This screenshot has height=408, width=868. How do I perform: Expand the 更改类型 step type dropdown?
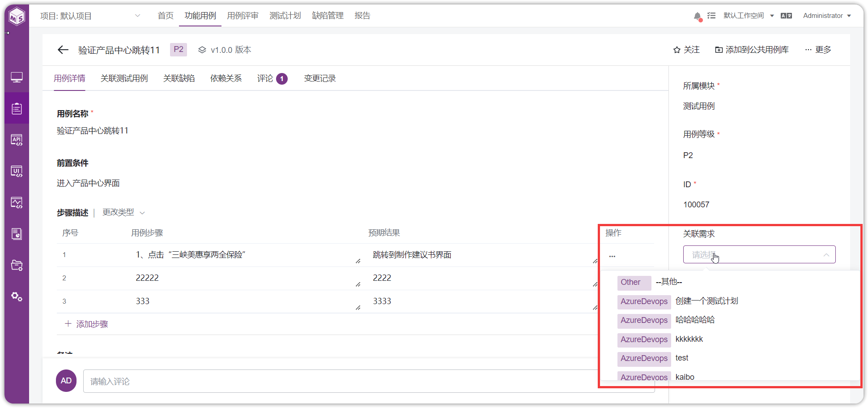[123, 212]
